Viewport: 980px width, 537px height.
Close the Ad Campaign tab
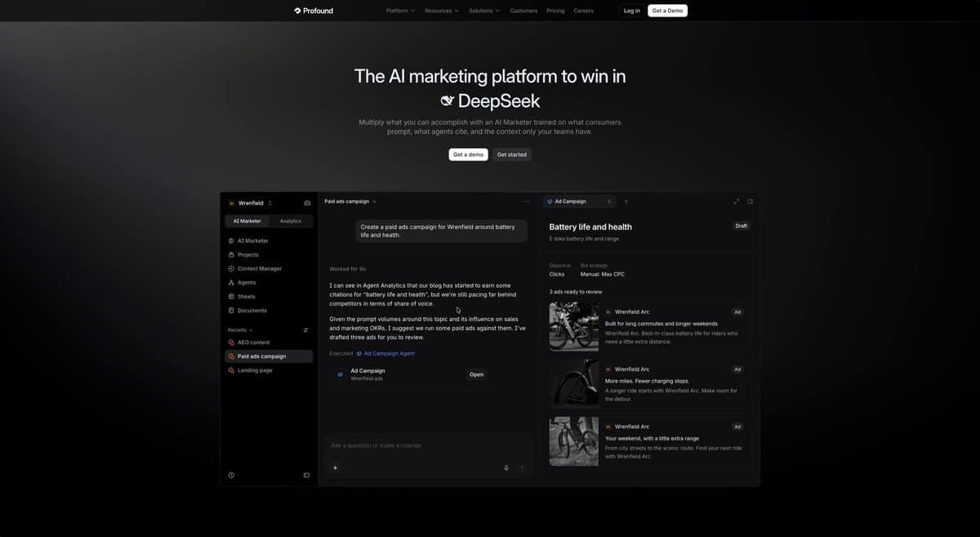(608, 201)
